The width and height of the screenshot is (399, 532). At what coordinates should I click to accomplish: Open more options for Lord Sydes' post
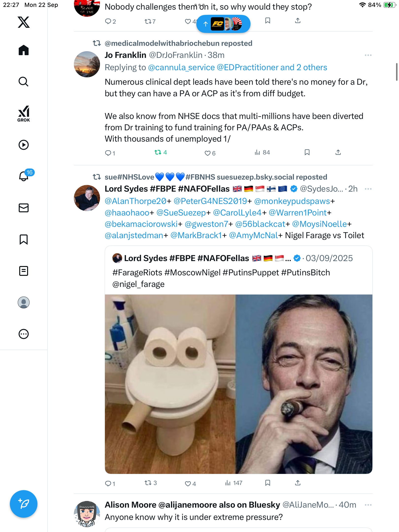368,189
